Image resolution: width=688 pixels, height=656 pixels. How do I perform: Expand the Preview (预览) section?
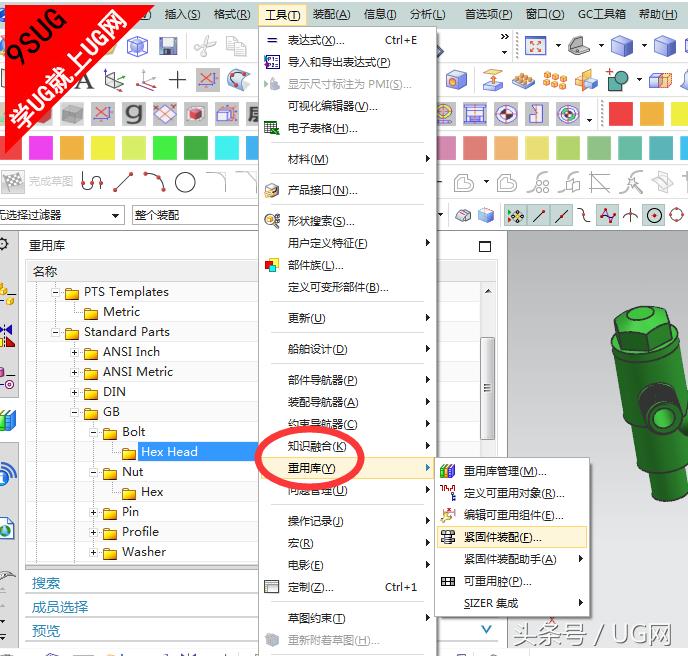(x=46, y=631)
